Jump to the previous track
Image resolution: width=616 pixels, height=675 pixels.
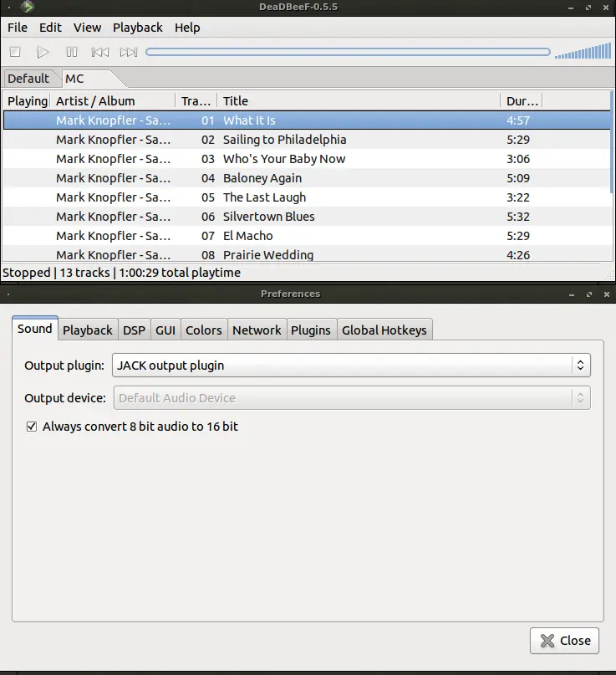point(99,52)
